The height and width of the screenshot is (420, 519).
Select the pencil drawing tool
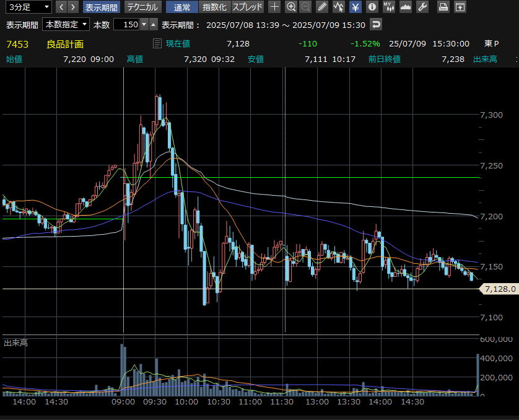pos(322,7)
